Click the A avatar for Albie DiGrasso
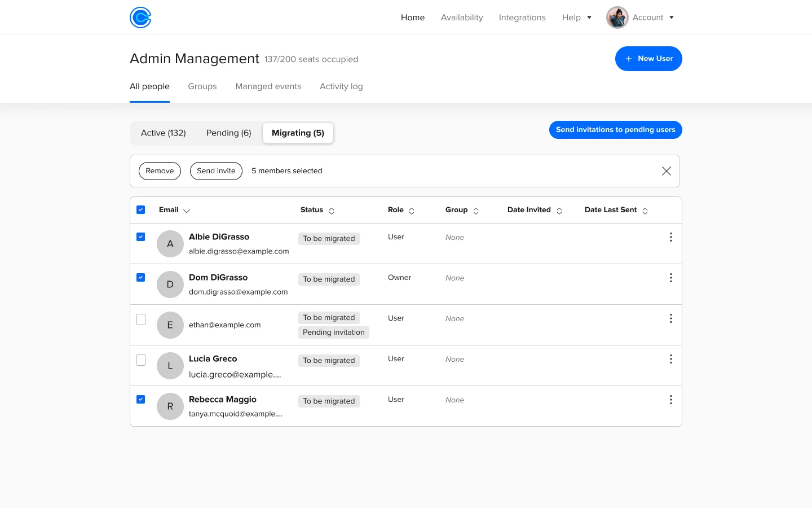812x508 pixels. pyautogui.click(x=170, y=244)
